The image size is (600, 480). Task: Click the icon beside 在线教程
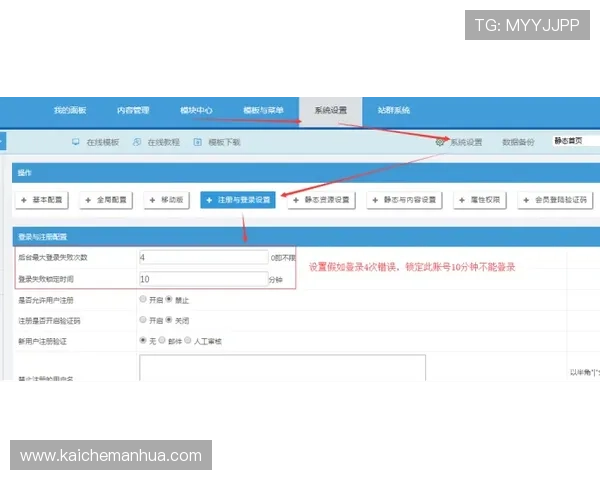point(137,142)
